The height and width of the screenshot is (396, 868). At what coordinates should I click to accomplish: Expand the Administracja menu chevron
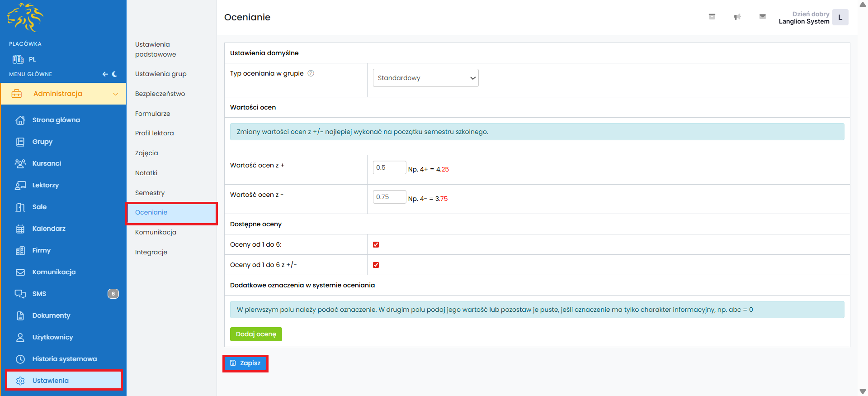[115, 94]
